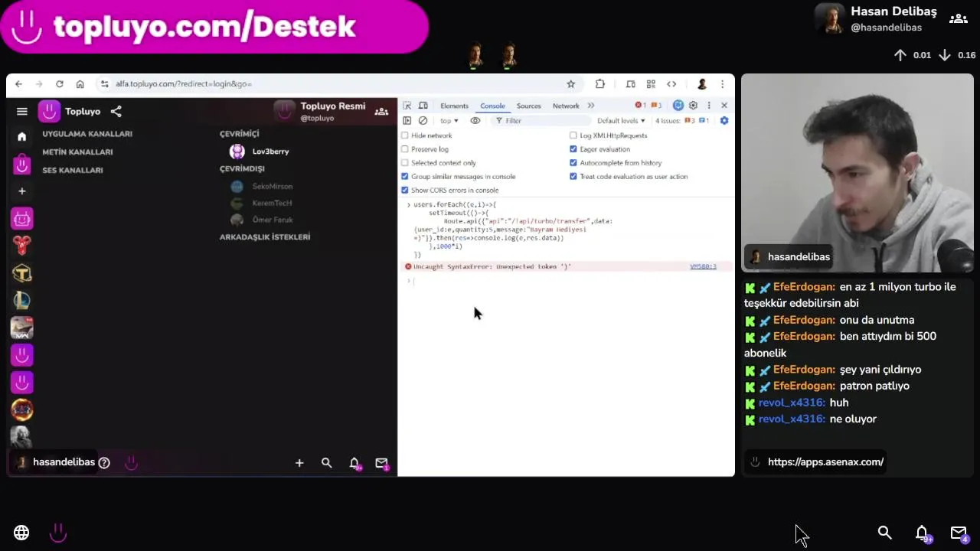Open the Topluyo shopping bag server icon

pyautogui.click(x=21, y=164)
